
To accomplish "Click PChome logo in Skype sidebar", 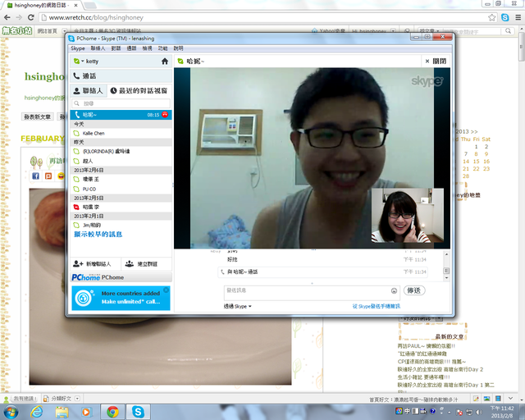I will (x=85, y=277).
